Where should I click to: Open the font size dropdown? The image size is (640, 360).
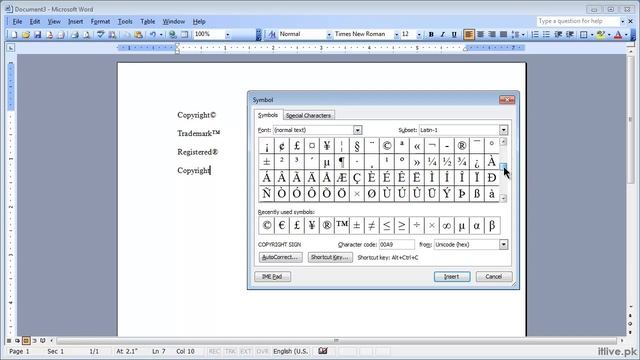point(419,35)
